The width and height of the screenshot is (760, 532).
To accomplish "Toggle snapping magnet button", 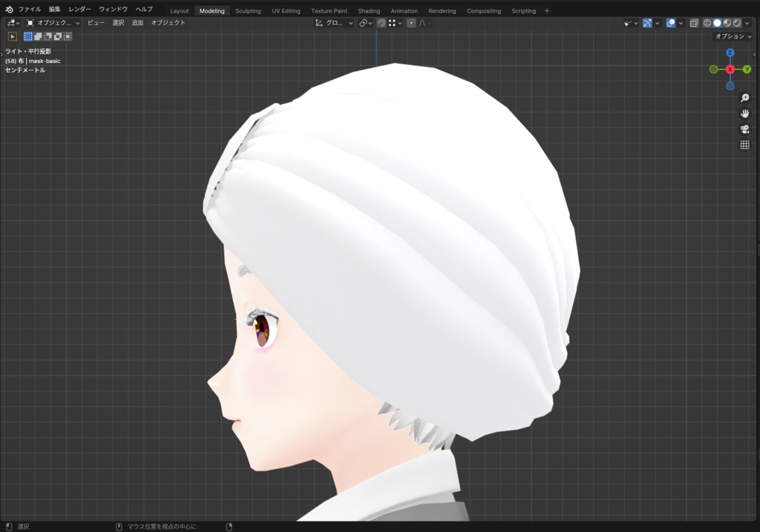I will (381, 23).
